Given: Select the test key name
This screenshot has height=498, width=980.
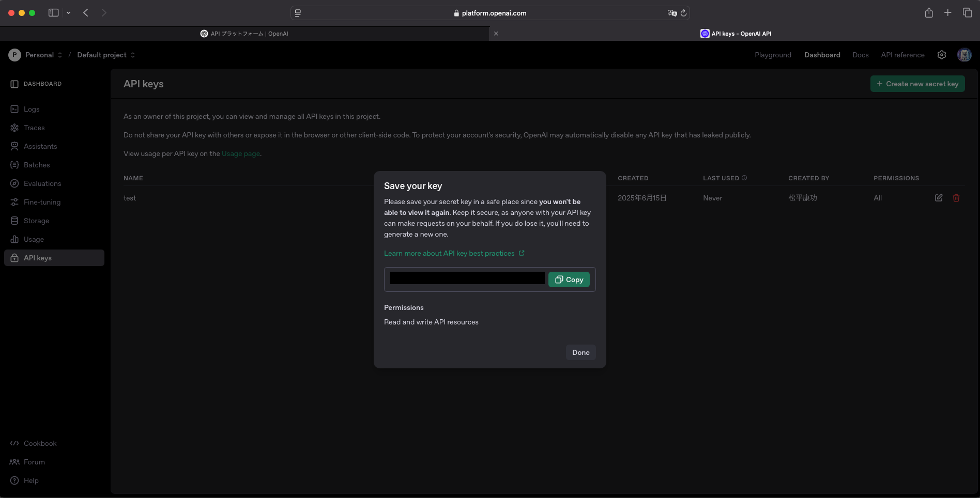Looking at the screenshot, I should coord(130,198).
